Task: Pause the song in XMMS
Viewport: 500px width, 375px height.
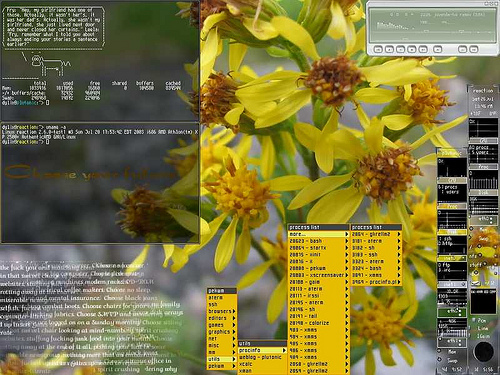Action: [400, 50]
